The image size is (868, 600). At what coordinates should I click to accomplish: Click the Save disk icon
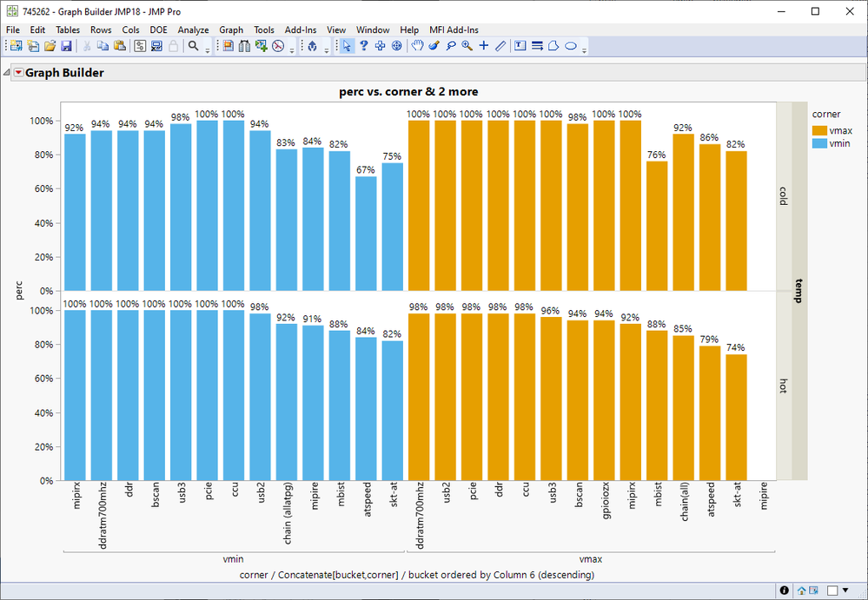coord(66,46)
